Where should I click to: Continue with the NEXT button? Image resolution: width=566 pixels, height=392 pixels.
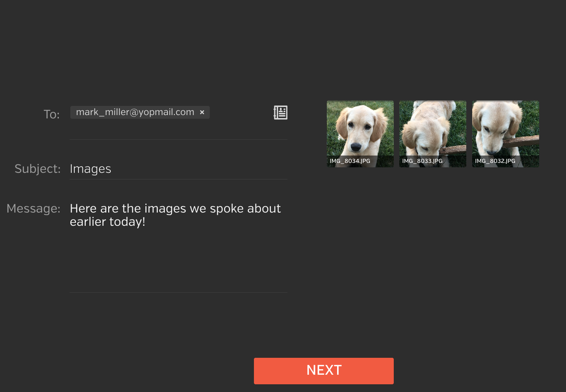point(324,371)
